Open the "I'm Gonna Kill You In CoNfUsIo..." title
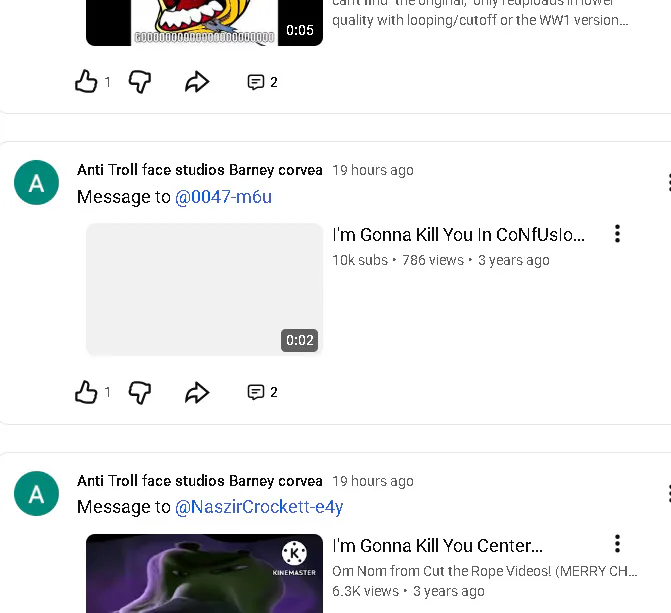671x613 pixels. click(458, 235)
